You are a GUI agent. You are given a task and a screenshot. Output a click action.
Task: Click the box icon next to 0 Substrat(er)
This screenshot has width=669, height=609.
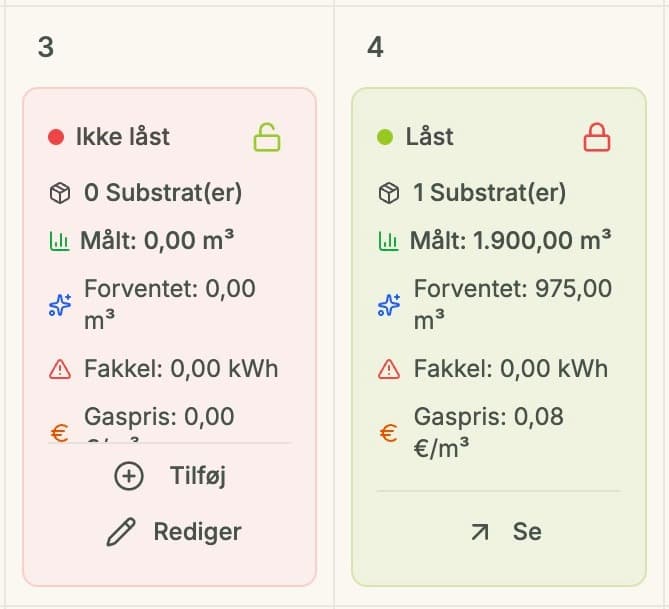[x=60, y=193]
